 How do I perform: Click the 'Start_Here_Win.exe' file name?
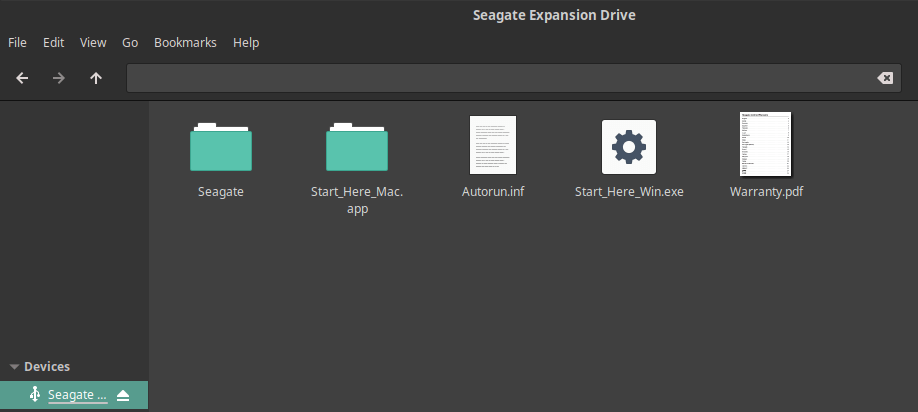(629, 191)
